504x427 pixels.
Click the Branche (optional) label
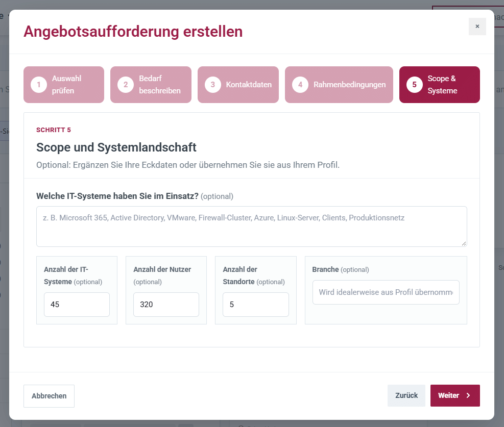[x=341, y=269]
